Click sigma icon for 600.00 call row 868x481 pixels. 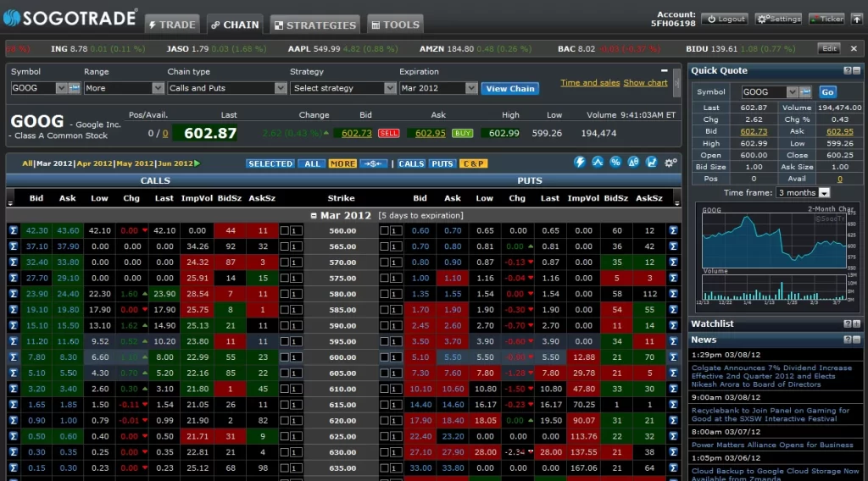14,357
